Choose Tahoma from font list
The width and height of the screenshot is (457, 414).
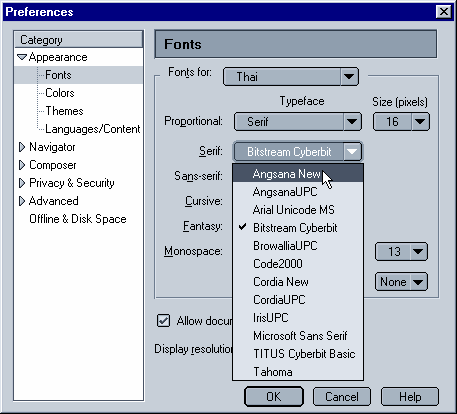pyautogui.click(x=298, y=372)
